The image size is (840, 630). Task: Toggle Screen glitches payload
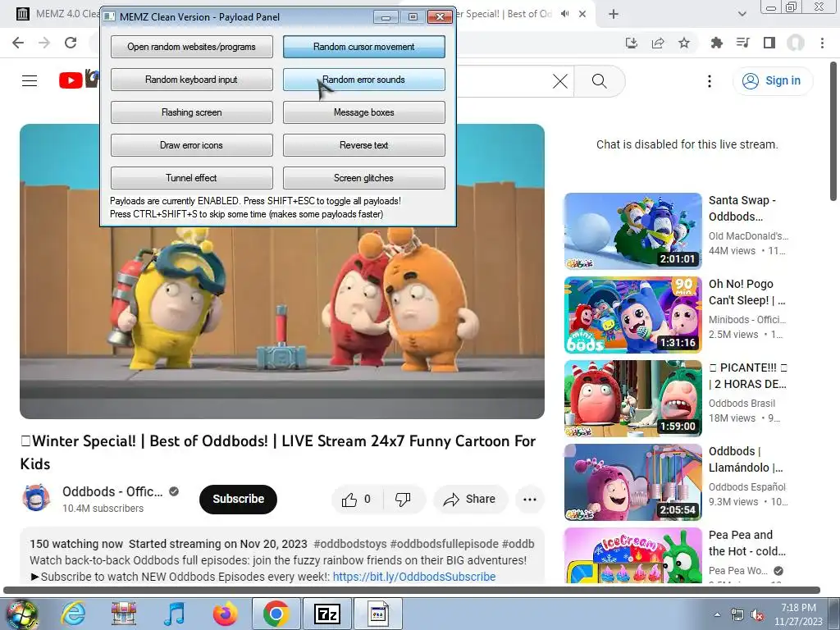(363, 177)
